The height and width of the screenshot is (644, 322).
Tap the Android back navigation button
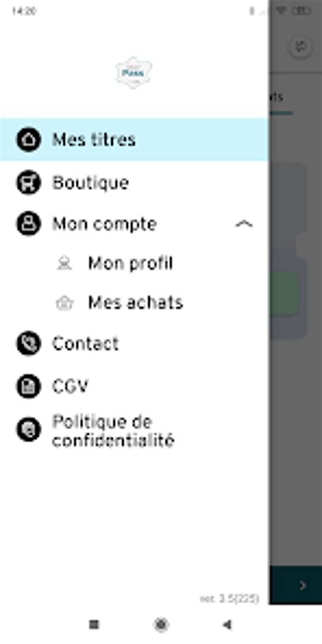(227, 625)
